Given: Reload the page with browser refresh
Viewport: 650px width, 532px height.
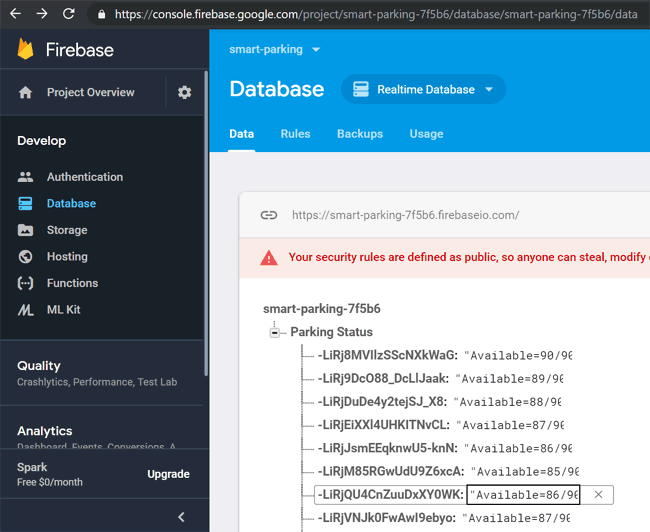Looking at the screenshot, I should click(68, 14).
